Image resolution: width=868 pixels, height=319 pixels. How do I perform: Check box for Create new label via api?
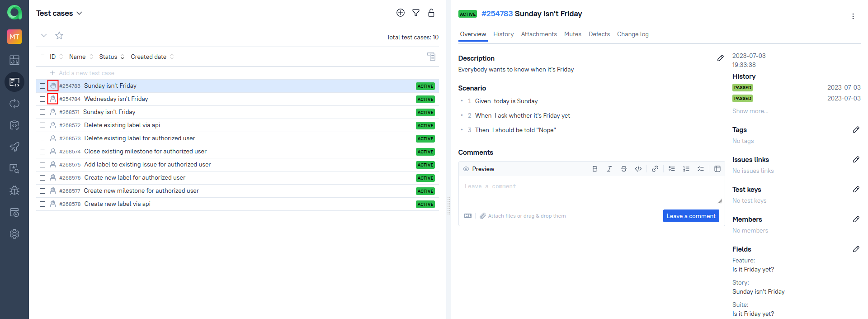coord(42,204)
